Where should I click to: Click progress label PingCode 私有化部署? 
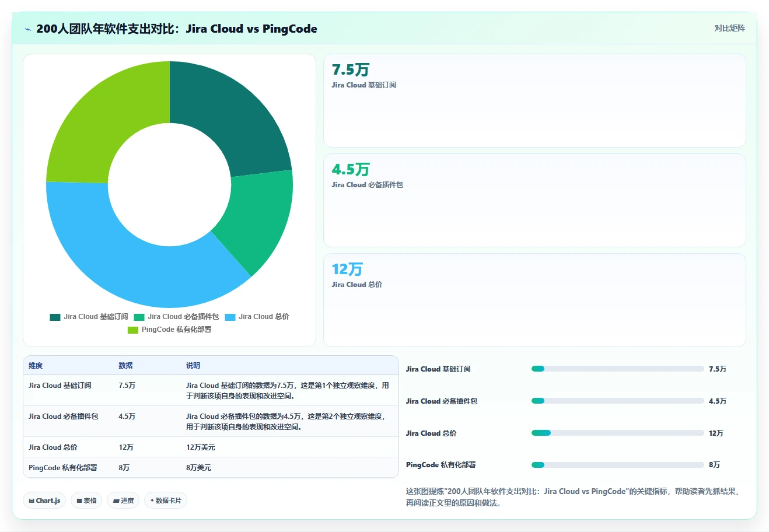click(x=441, y=465)
